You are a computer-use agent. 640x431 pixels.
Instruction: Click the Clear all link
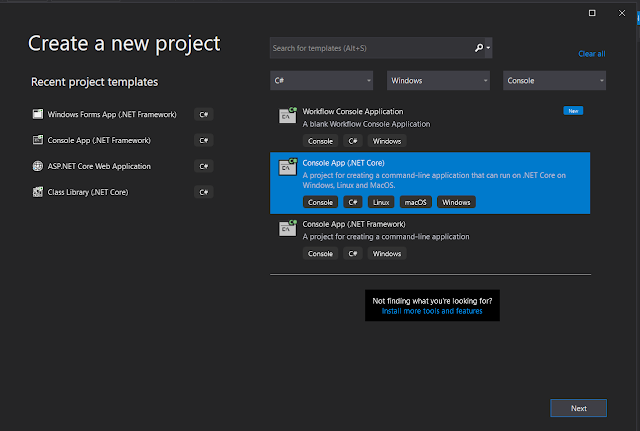pyautogui.click(x=591, y=54)
